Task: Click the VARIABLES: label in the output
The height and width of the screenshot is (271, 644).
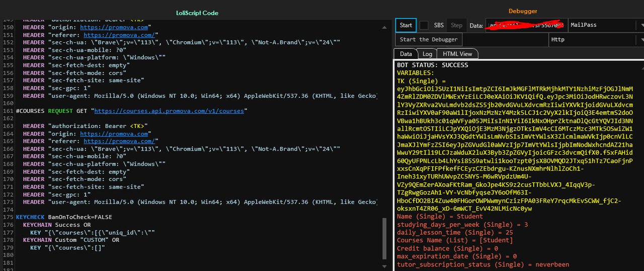Action: tap(415, 73)
